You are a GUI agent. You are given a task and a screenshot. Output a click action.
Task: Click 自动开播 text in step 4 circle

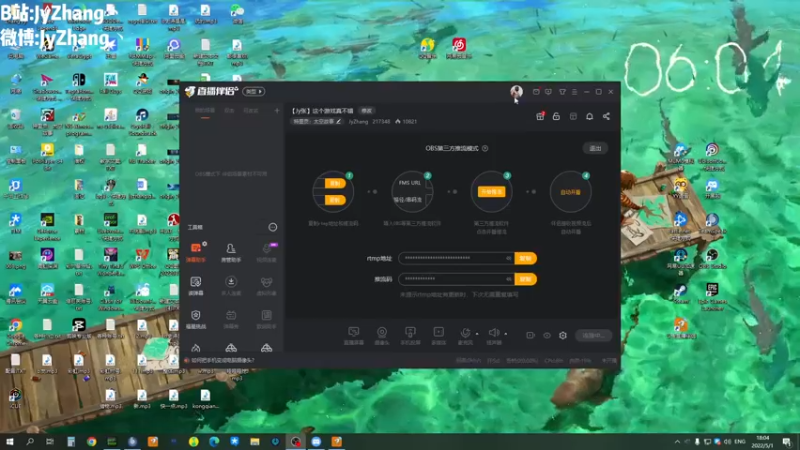coord(570,192)
